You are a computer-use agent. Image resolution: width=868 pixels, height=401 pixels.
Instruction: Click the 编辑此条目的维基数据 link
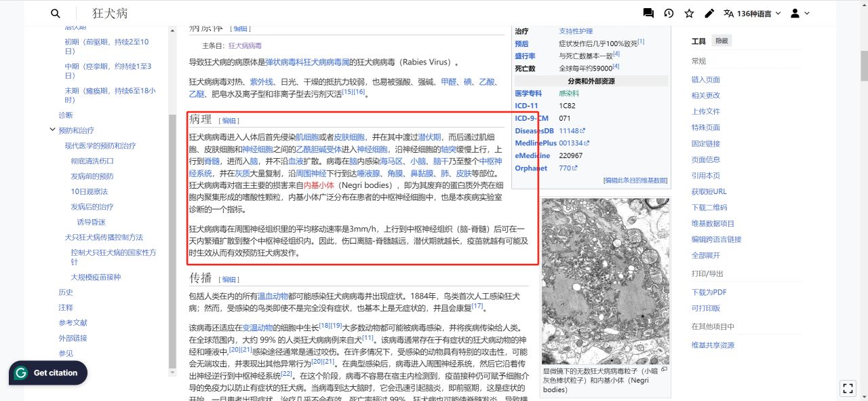coord(635,180)
